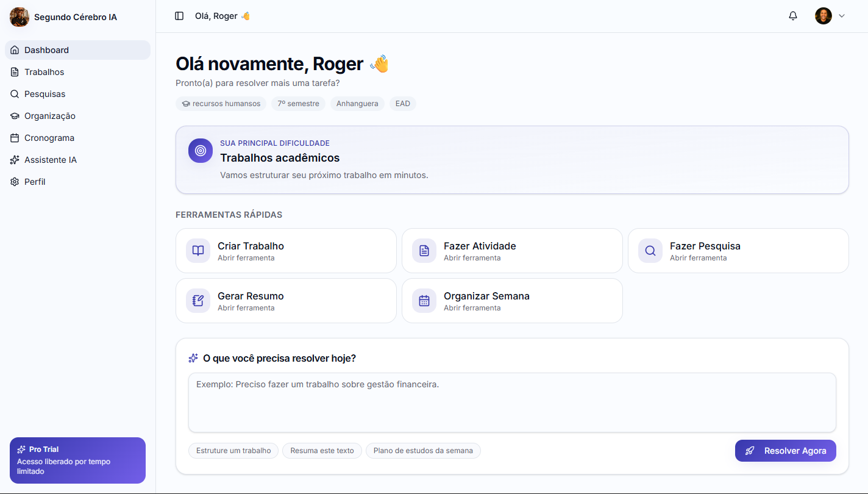868x494 pixels.
Task: Click the 'Segundo Cérebro IA' brand title
Action: point(76,17)
